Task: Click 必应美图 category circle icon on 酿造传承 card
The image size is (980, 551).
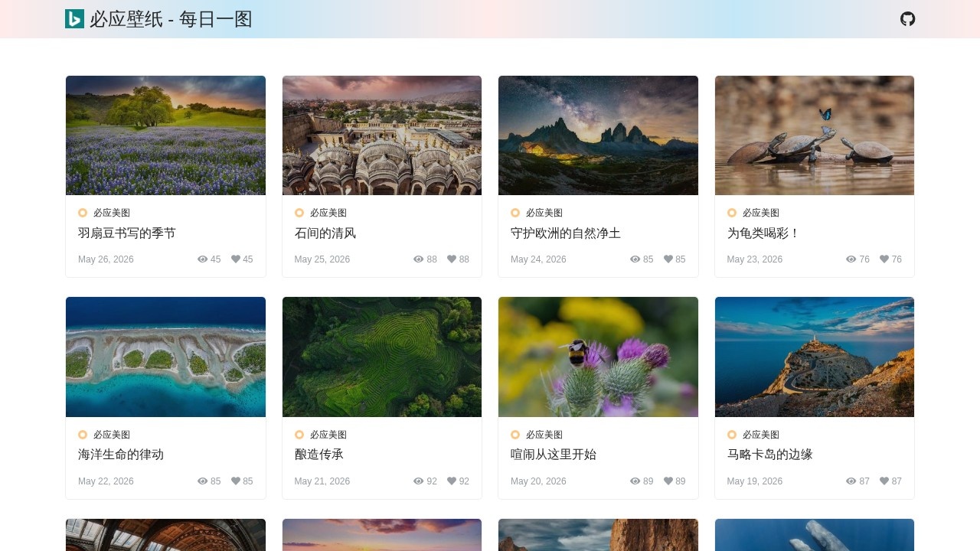Action: (x=299, y=435)
